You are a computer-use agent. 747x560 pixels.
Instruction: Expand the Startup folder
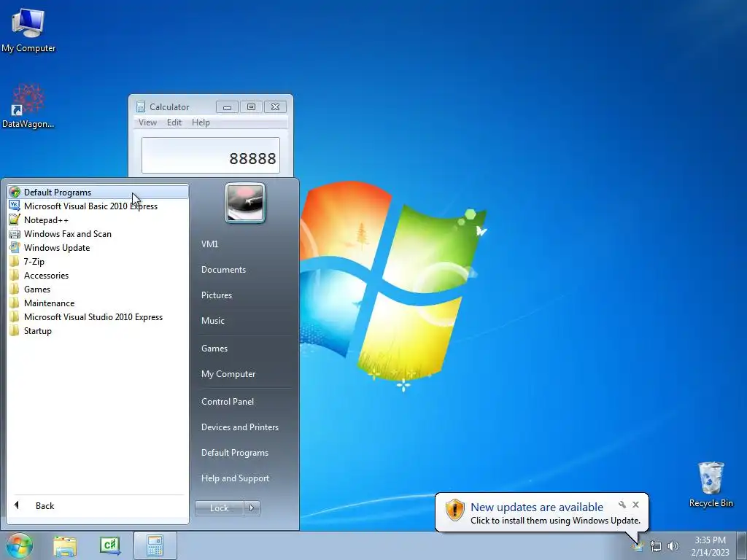(x=98, y=331)
